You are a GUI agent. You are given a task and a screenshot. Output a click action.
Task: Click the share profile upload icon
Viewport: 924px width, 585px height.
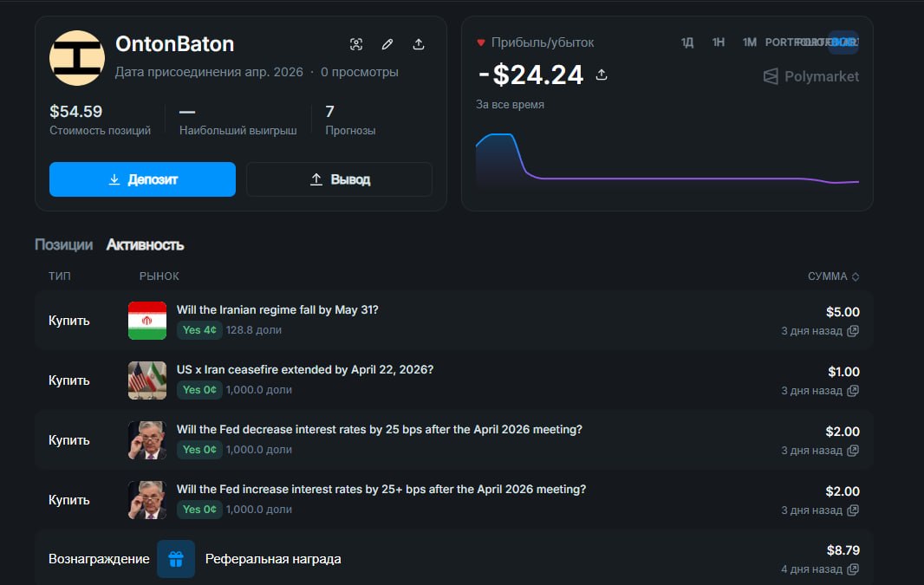(419, 44)
